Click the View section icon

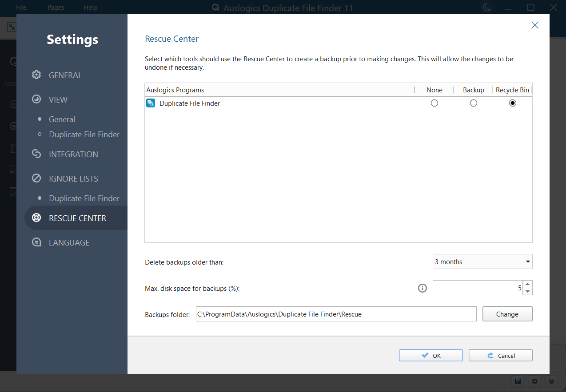pyautogui.click(x=36, y=99)
